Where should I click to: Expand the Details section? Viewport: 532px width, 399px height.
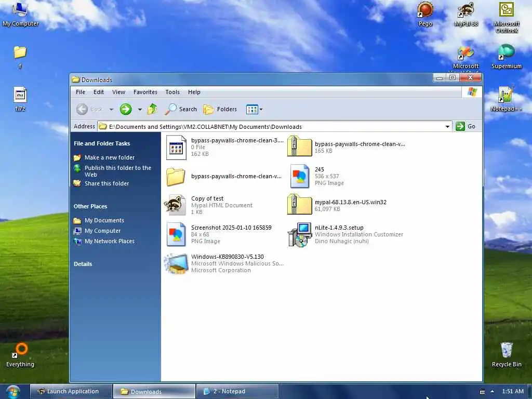(83, 263)
